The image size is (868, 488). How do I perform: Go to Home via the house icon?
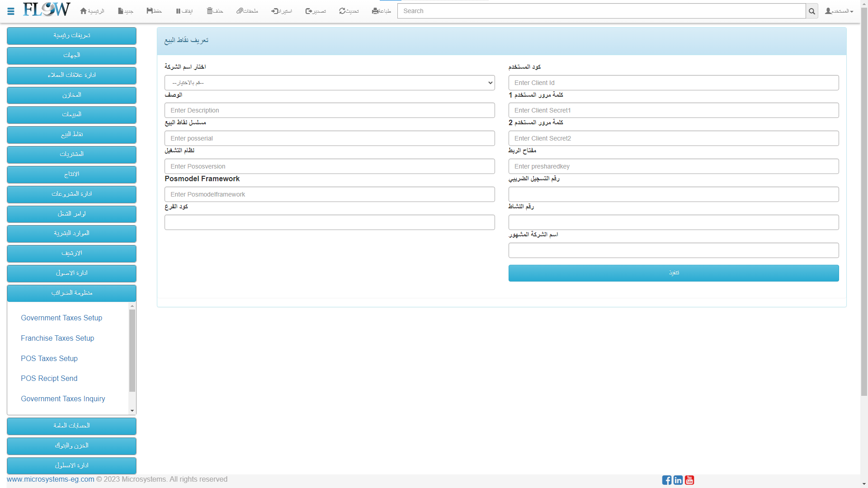tap(84, 11)
